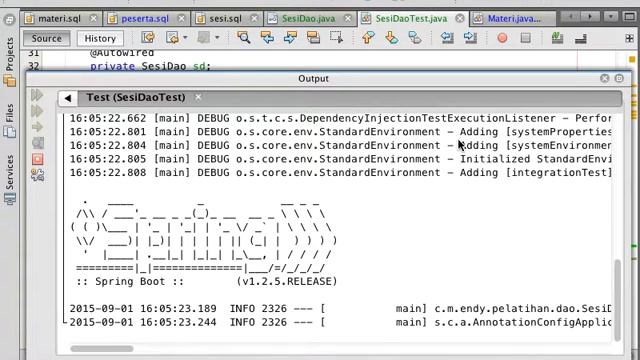Switch to History view
Image resolution: width=640 pixels, height=360 pixels.
coord(100,38)
